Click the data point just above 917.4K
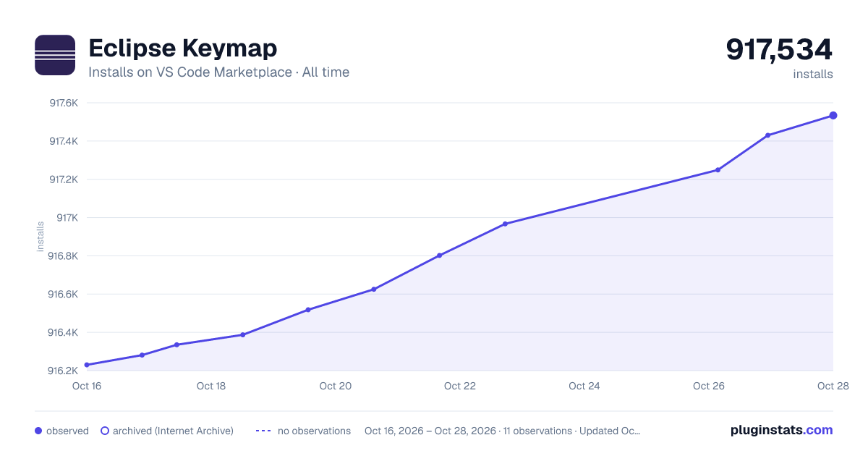The height and width of the screenshot is (456, 868). pos(767,135)
